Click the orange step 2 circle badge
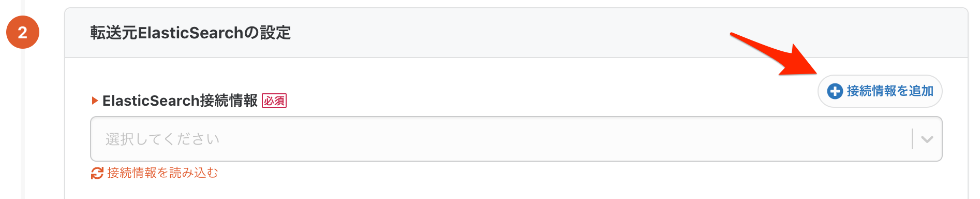980x199 pixels. click(23, 32)
